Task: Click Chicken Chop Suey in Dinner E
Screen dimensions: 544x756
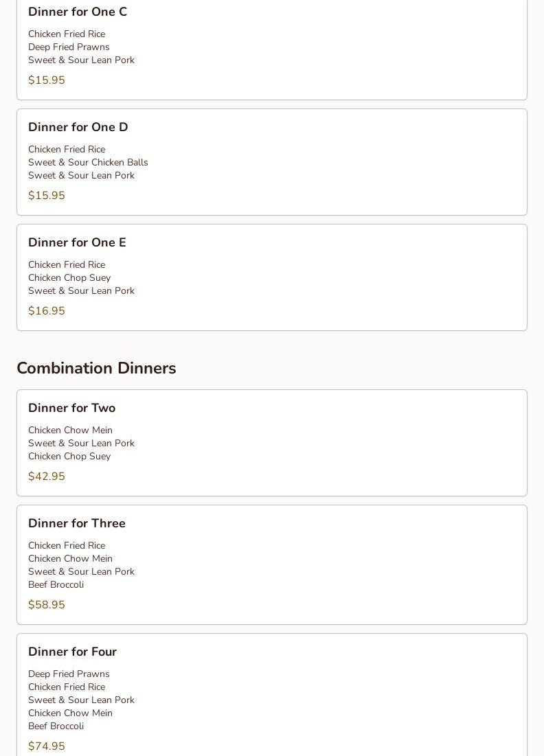Action: (69, 277)
